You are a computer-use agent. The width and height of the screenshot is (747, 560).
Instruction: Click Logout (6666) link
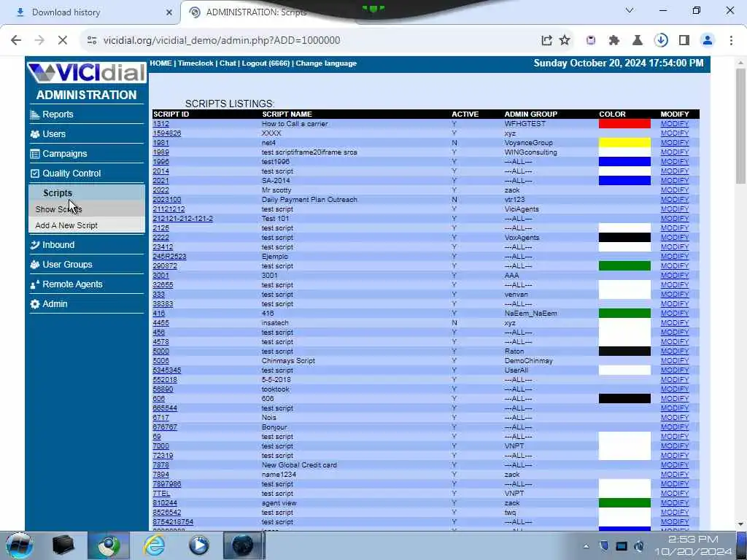266,63
